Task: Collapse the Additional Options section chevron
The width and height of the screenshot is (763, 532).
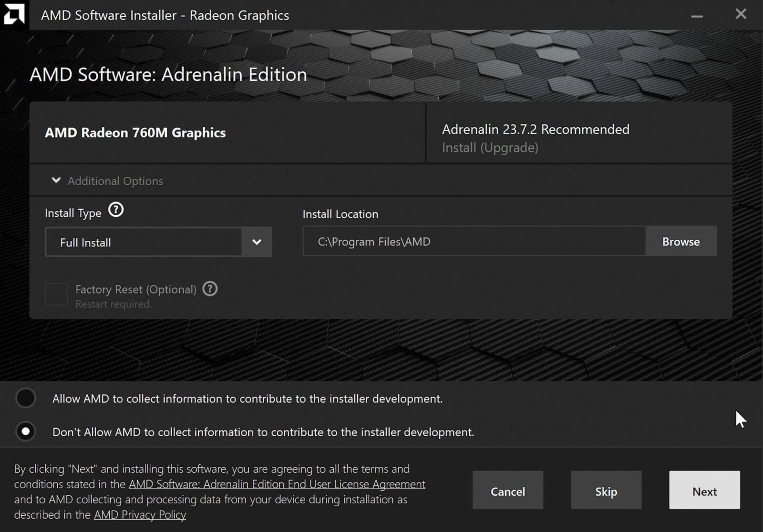Action: point(56,180)
